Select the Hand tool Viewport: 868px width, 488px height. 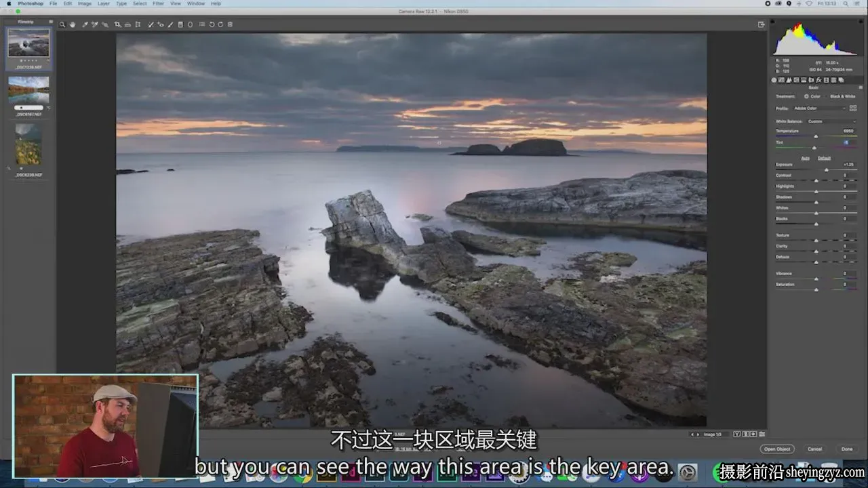pyautogui.click(x=73, y=24)
